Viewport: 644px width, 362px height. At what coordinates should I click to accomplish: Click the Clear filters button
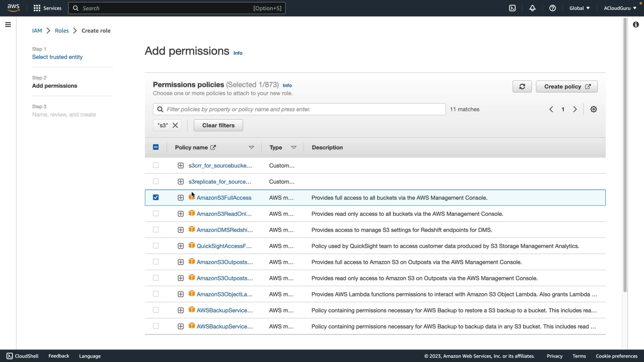(x=218, y=125)
